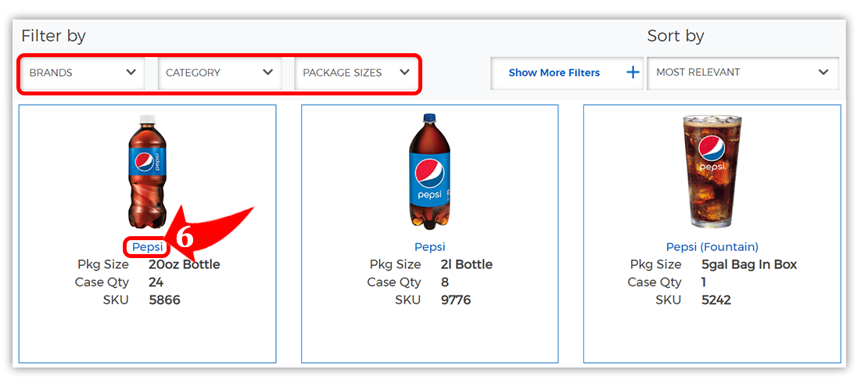The image size is (868, 391).
Task: Select the product card with SKU 5242
Action: point(712,328)
